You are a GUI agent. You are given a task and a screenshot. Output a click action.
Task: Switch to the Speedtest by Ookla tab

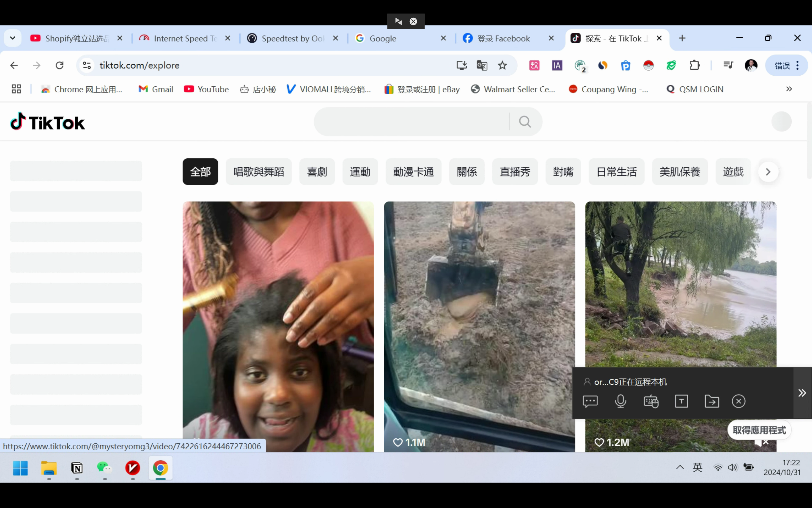coord(293,38)
